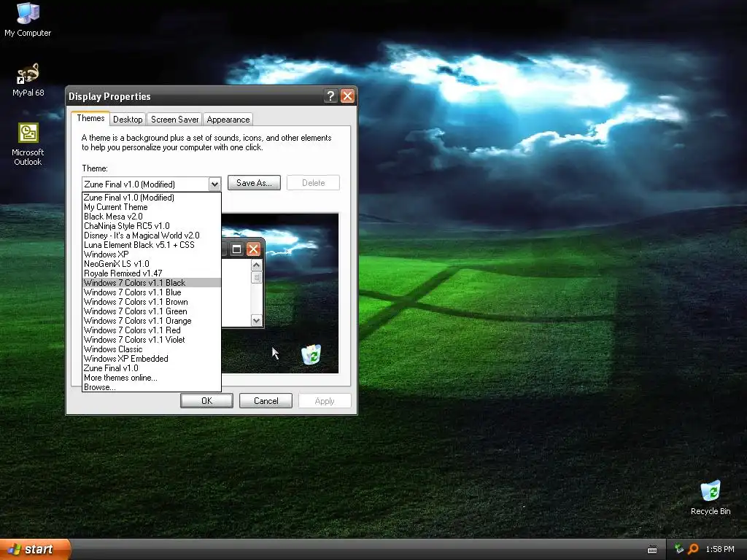This screenshot has width=747, height=560.
Task: Select 'Windows 7 Colors v1.1 Brown'
Action: pos(152,302)
